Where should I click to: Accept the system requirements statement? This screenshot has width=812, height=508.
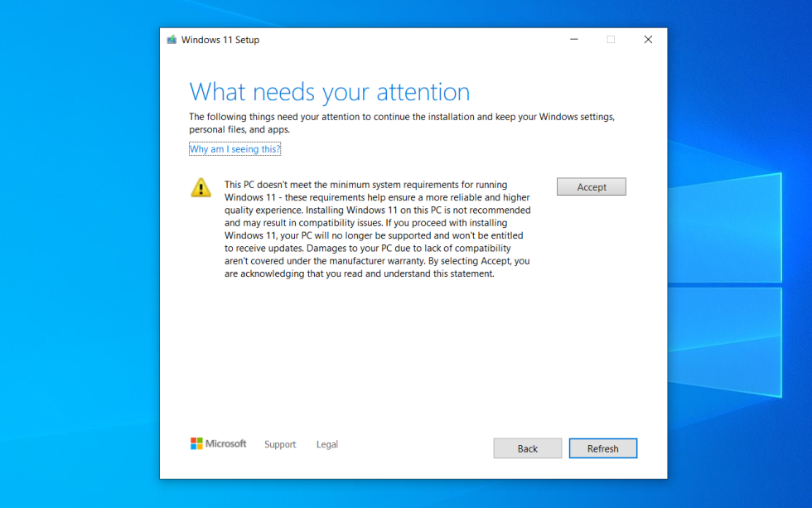point(591,186)
